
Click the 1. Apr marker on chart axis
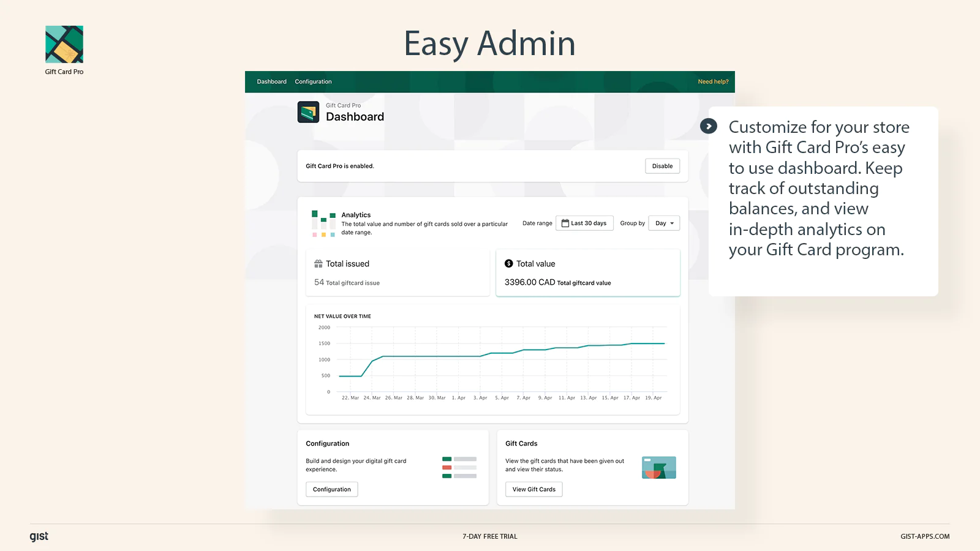pyautogui.click(x=458, y=398)
